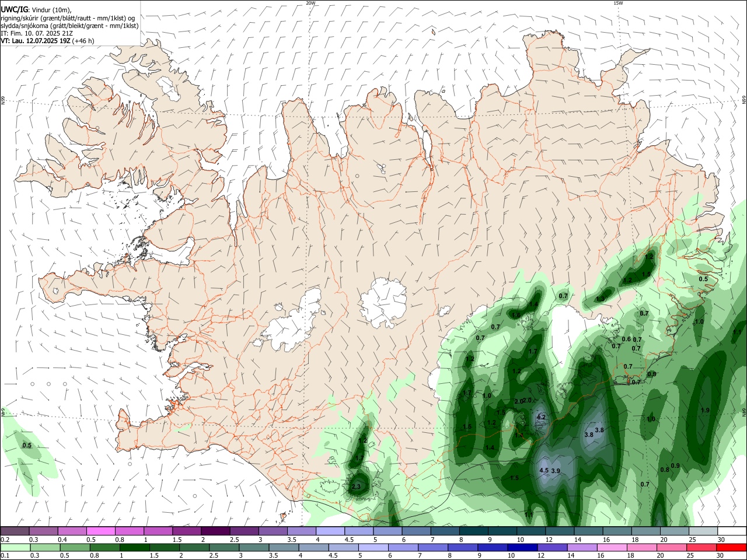Image resolution: width=747 pixels, height=560 pixels.
Task: Click the pale grey 25 mm snow swatch
Action: click(703, 531)
